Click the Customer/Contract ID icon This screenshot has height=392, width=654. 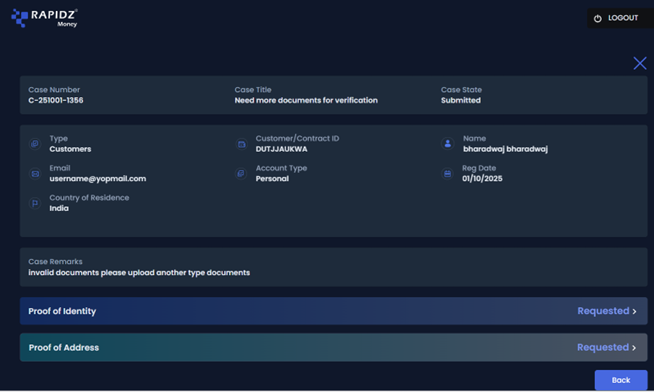[241, 144]
